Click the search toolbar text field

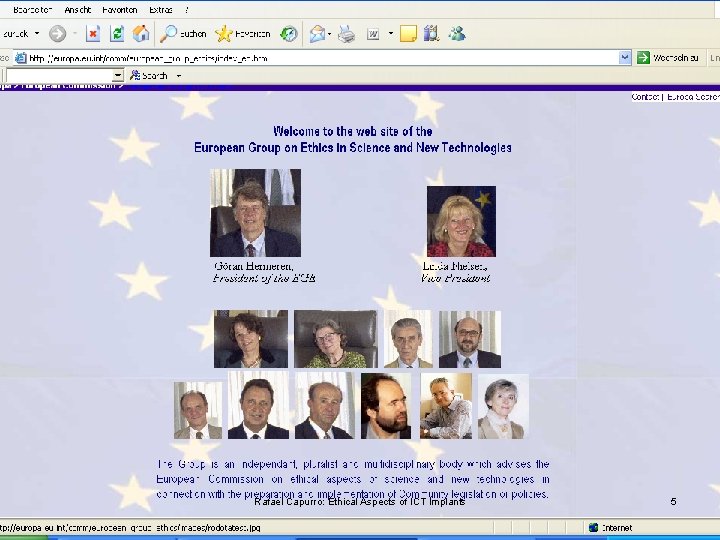[59, 76]
